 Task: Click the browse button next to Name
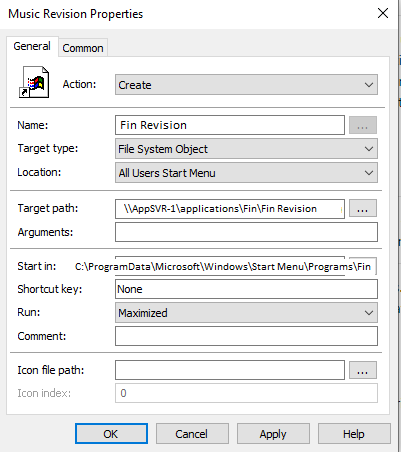(363, 125)
